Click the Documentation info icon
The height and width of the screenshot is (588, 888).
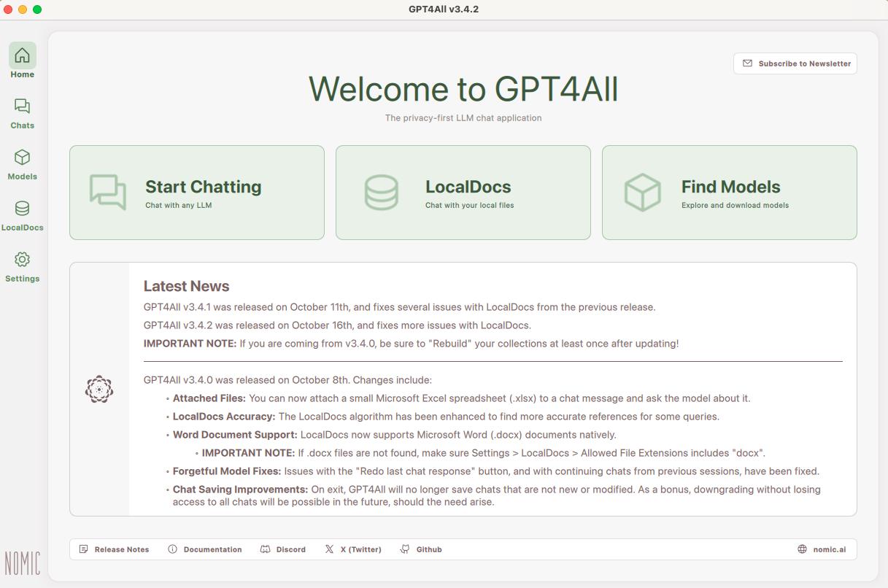click(x=172, y=549)
